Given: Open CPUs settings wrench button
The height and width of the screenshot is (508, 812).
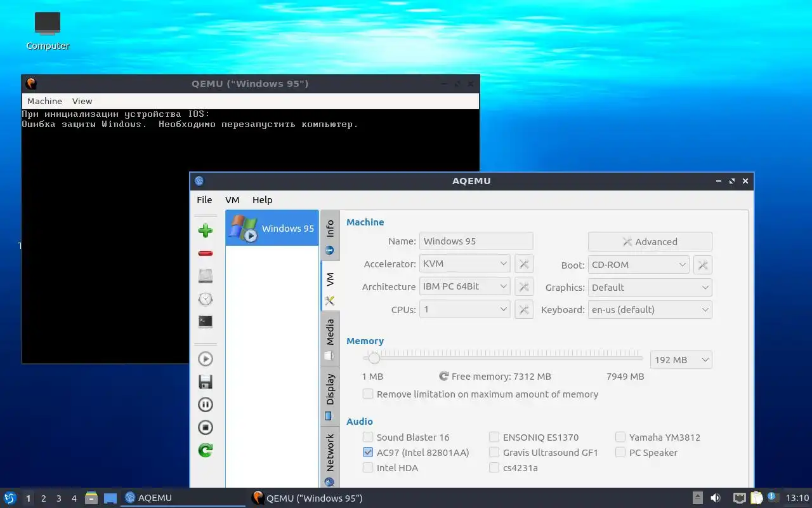Looking at the screenshot, I should [524, 310].
